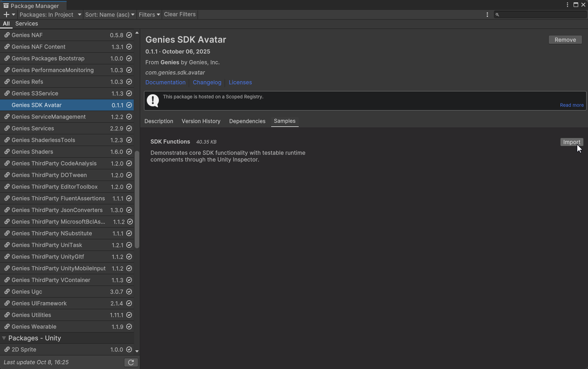
Task: Open the Filters dropdown
Action: [149, 14]
